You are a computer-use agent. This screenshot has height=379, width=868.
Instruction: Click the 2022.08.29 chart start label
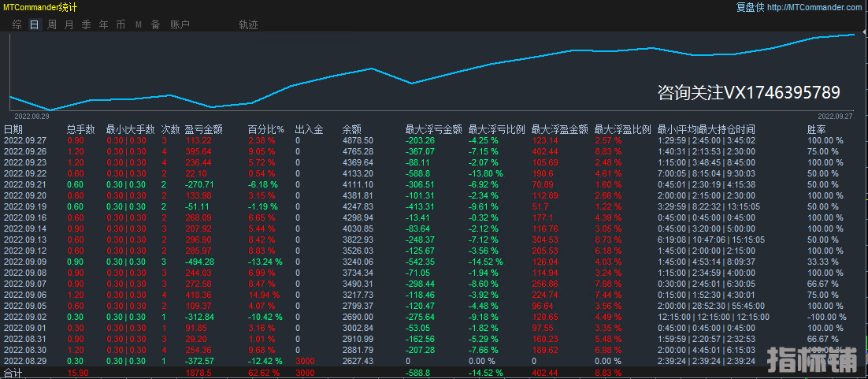coord(32,117)
